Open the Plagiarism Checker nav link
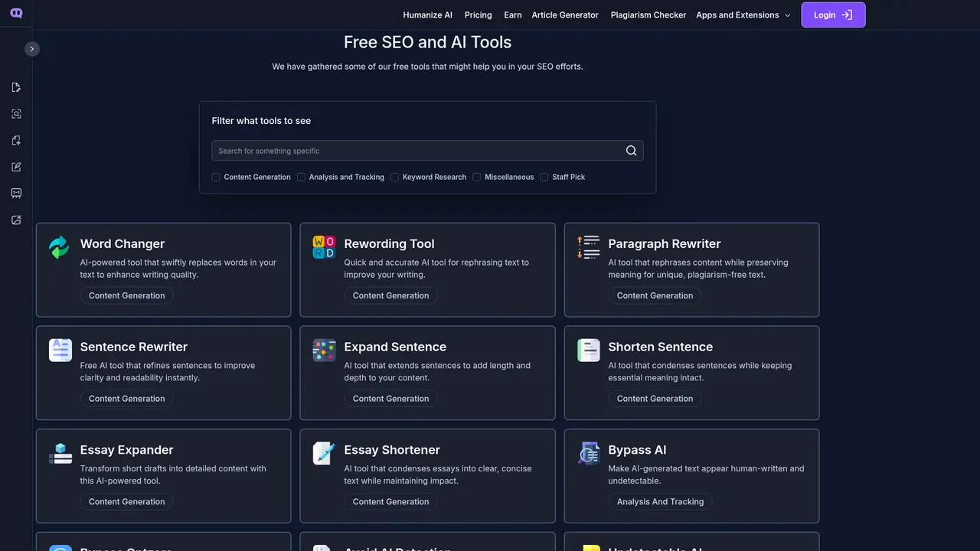Image resolution: width=980 pixels, height=551 pixels. 648,15
